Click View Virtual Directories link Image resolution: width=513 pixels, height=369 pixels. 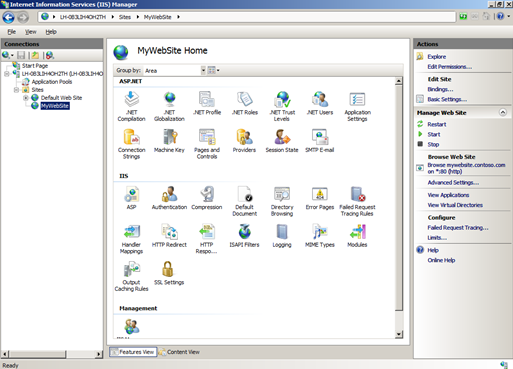coord(455,205)
